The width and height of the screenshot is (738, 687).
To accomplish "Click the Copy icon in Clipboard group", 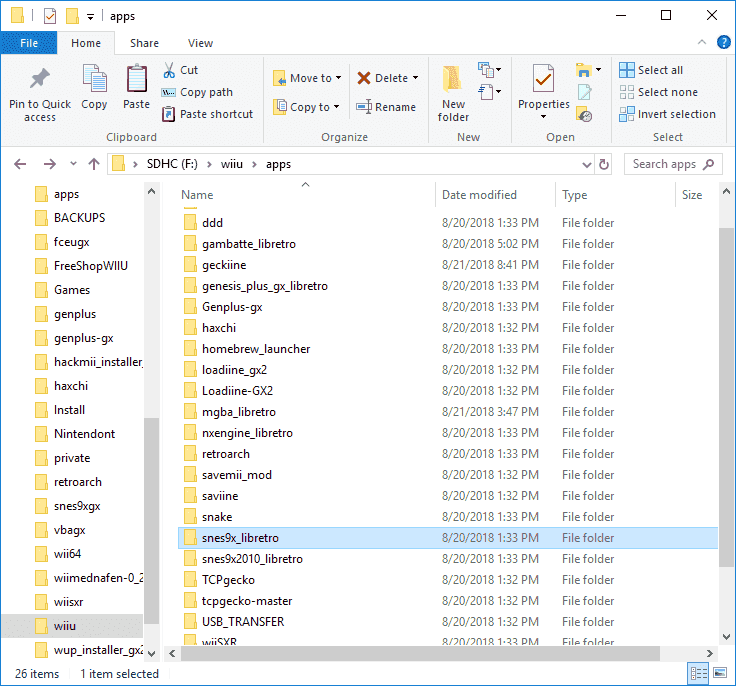I will [x=94, y=78].
